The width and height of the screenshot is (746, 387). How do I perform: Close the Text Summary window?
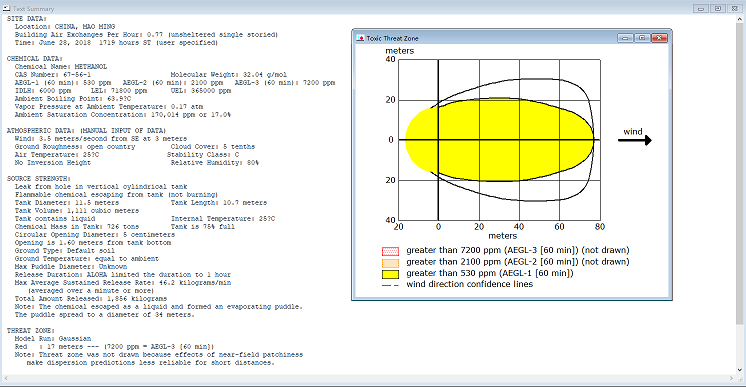pos(735,9)
